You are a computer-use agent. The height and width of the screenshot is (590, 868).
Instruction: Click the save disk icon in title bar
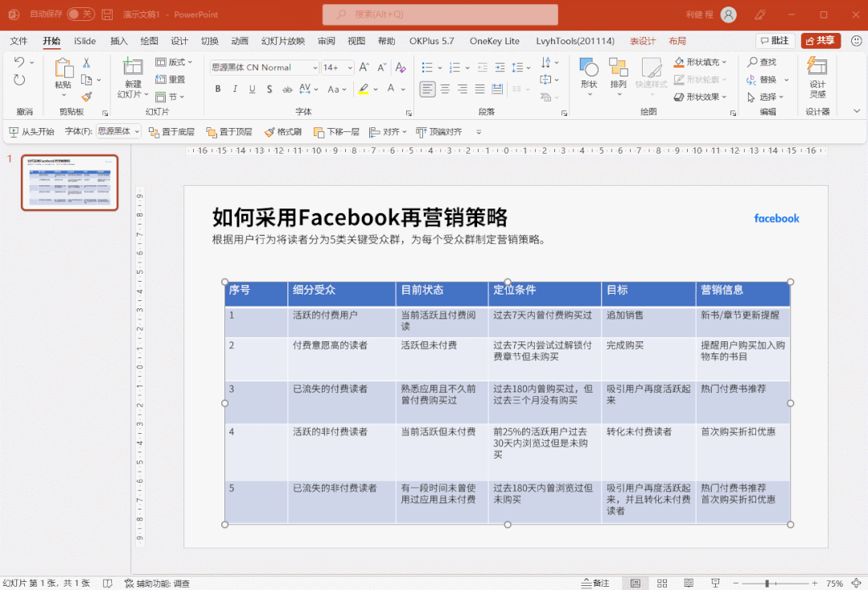point(107,14)
